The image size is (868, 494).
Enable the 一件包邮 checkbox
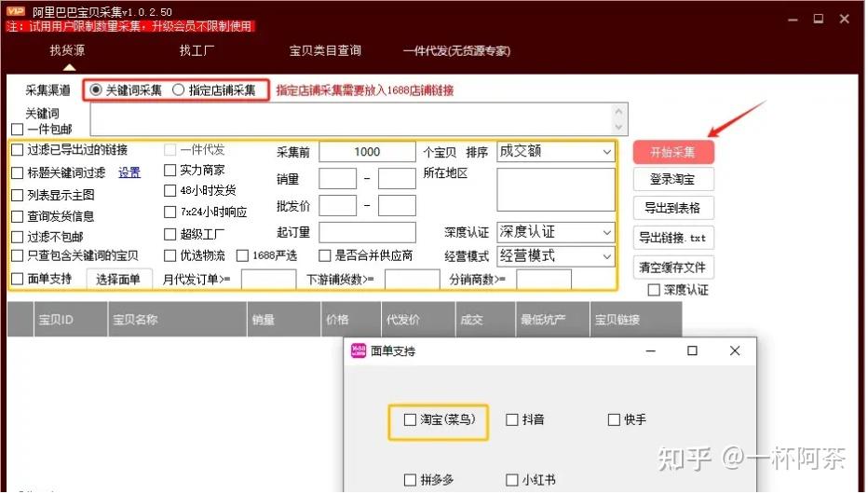pos(17,129)
